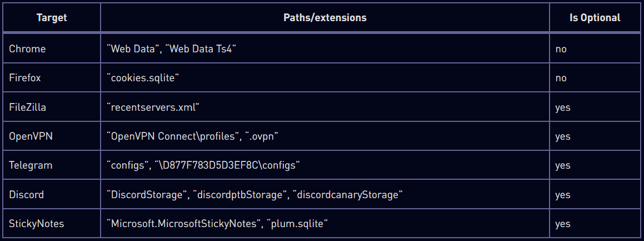
Task: Select the Discord target cell
Action: coord(26,195)
